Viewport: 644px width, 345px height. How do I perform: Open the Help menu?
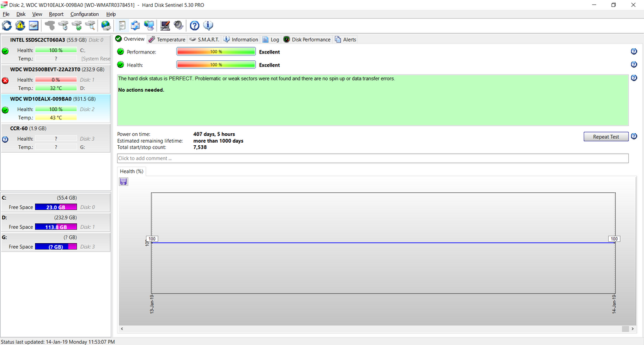(111, 14)
